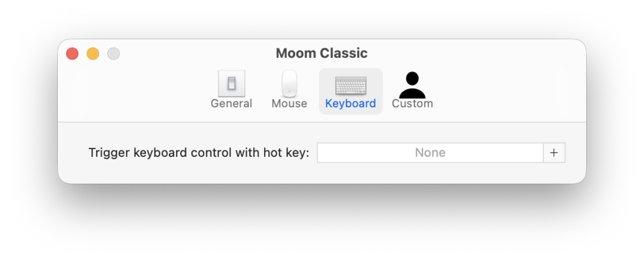The width and height of the screenshot is (644, 260).
Task: Click the grayed-out zoom window button
Action: 113,54
